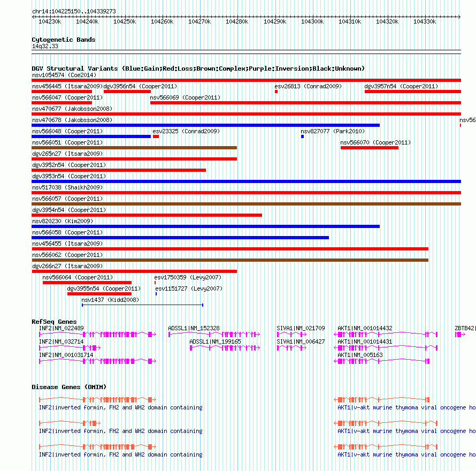Click the INF2|NM_032714 gene label

pos(62,341)
